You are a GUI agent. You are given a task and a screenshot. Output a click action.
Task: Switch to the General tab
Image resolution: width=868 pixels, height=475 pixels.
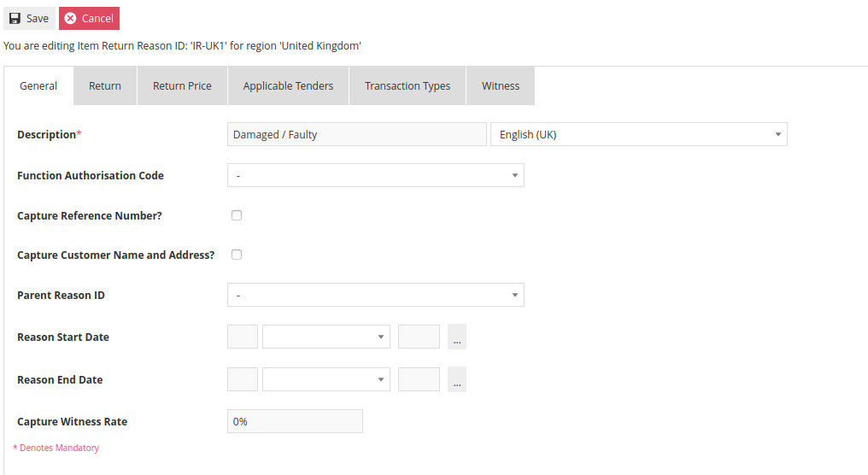38,85
